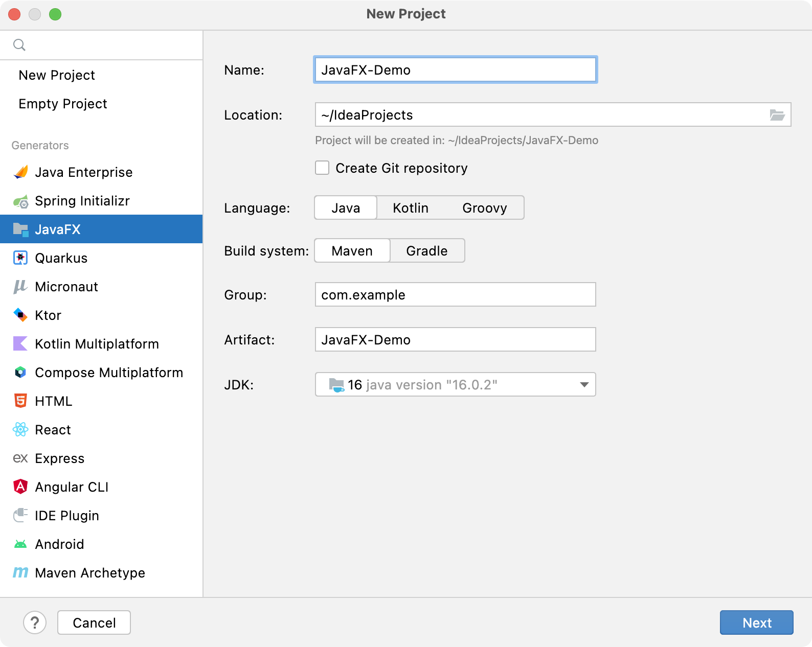Select Micronaut generator label
The height and width of the screenshot is (647, 812).
(66, 287)
